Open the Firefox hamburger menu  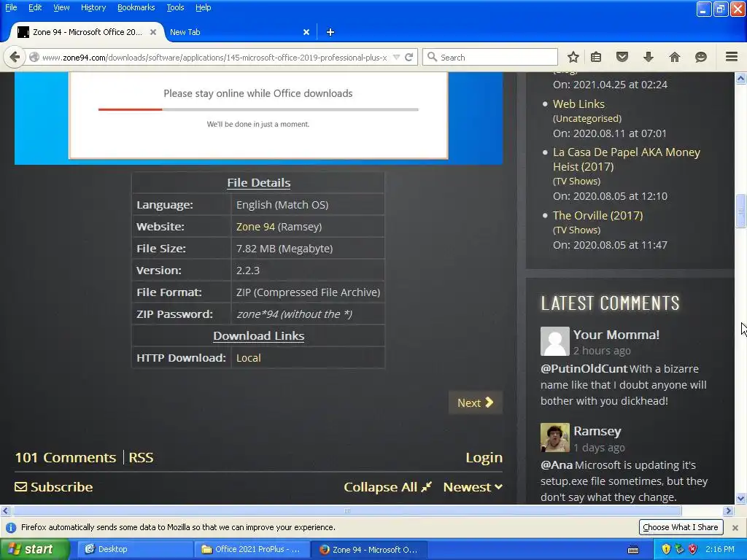(732, 57)
